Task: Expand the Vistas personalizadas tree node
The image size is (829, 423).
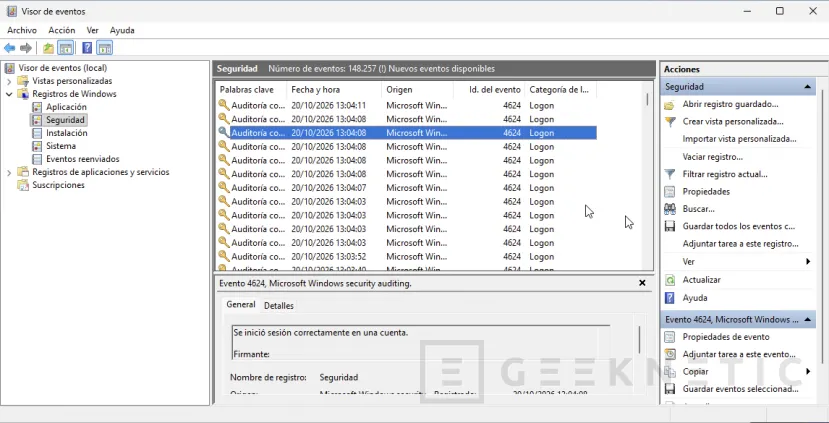Action: 9,81
